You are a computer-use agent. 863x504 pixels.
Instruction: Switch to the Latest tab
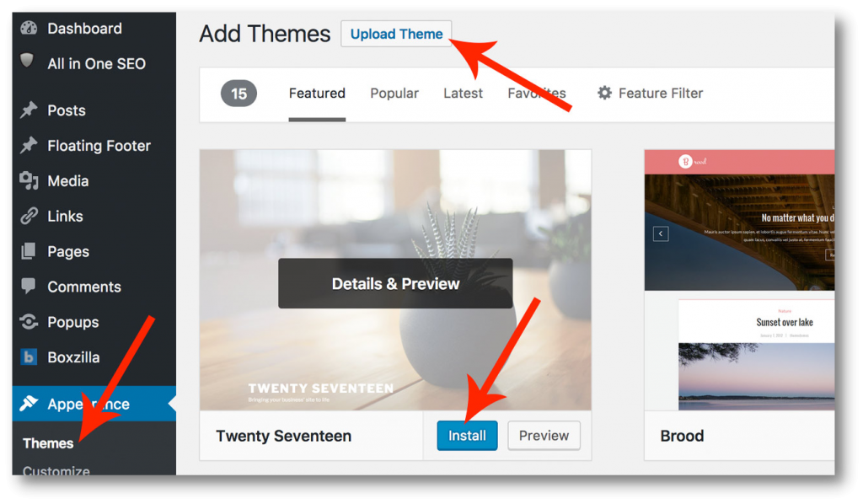(463, 94)
